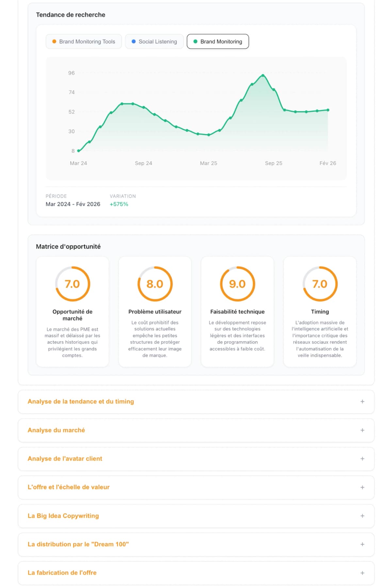The image size is (392, 588).
Task: Click the chart peak data point near Sep 25
Action: tap(263, 75)
